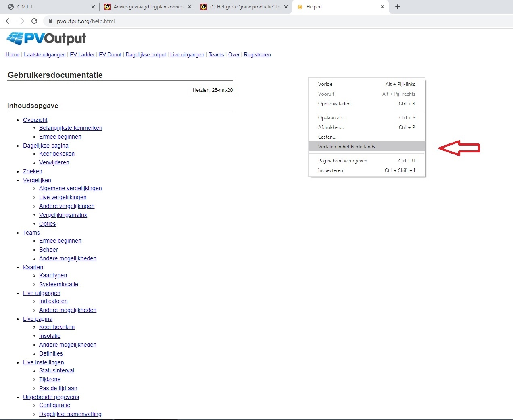
Task: Choose Vorige in the context menu
Action: 367,84
